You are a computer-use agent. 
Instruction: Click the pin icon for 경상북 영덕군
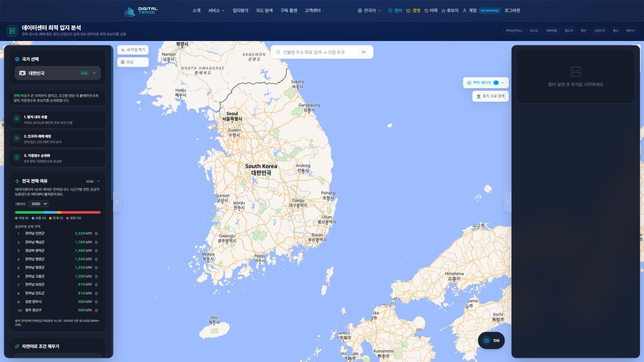96,251
